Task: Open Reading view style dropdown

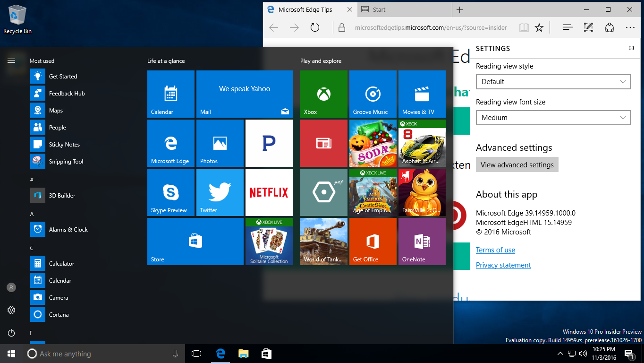Action: pyautogui.click(x=553, y=82)
